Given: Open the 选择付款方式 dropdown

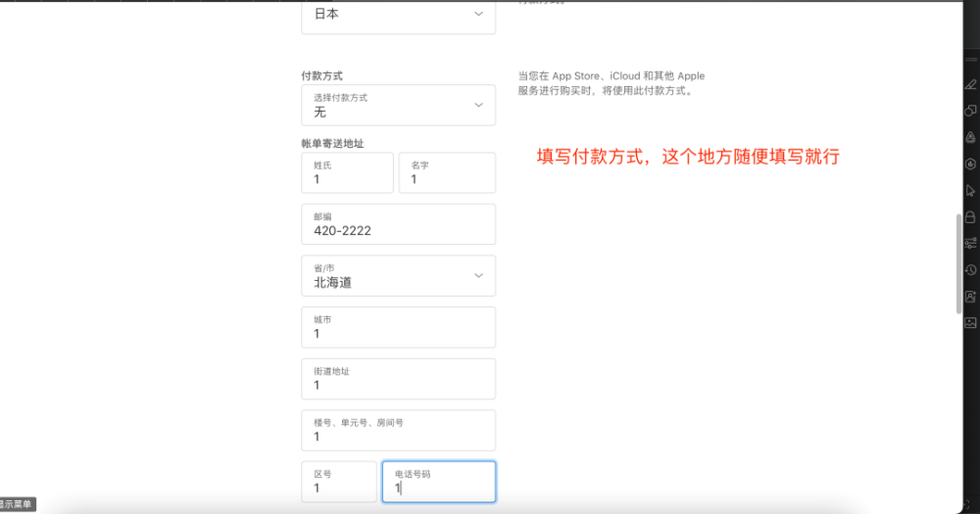Looking at the screenshot, I should point(398,105).
